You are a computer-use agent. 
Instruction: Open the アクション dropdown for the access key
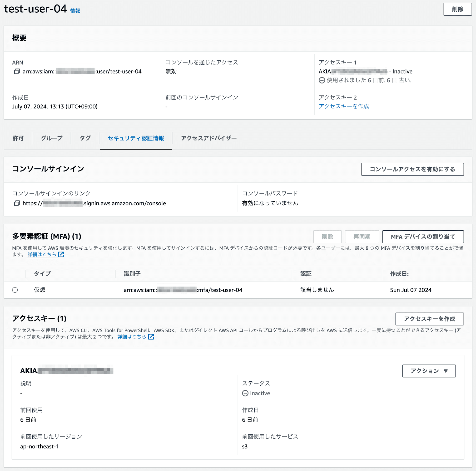[x=429, y=371]
